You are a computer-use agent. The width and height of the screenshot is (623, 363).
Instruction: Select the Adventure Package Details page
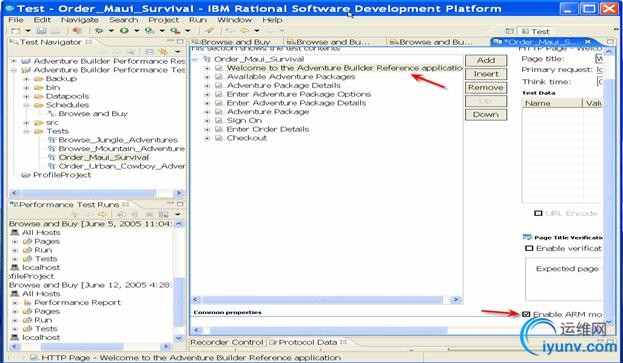click(x=284, y=85)
